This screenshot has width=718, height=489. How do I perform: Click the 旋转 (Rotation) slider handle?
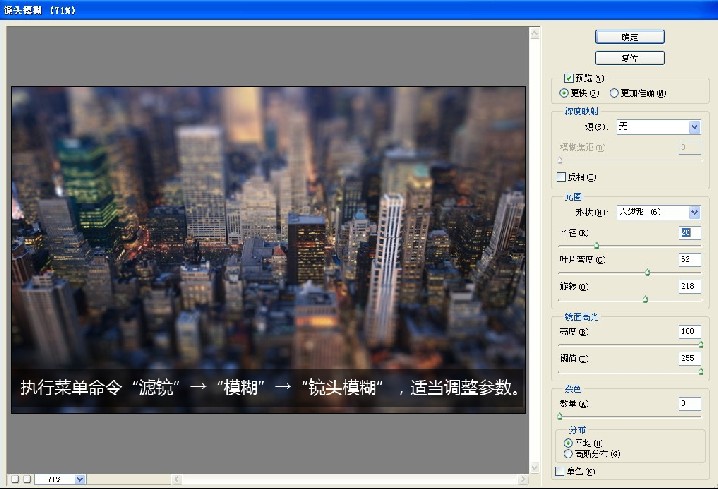645,298
